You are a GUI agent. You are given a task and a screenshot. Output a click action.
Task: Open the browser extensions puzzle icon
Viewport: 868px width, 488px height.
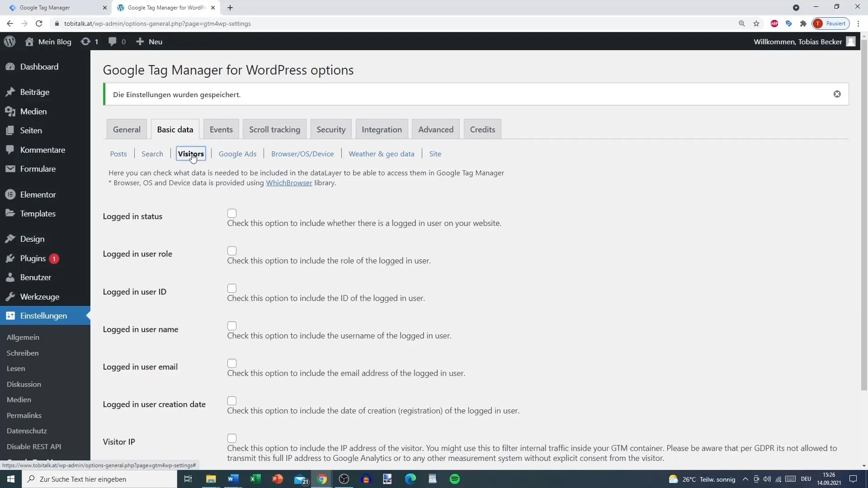(803, 23)
